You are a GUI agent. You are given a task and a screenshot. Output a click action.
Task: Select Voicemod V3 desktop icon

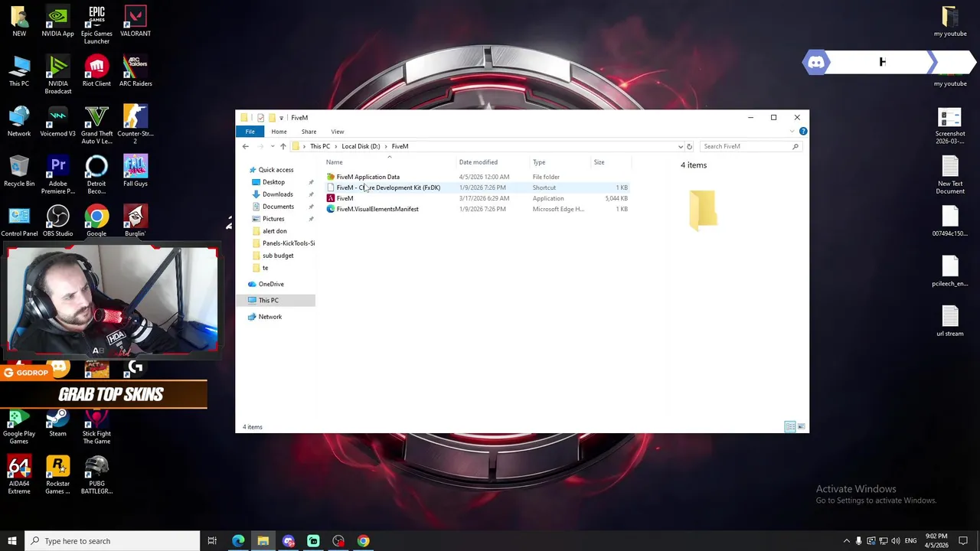(58, 122)
